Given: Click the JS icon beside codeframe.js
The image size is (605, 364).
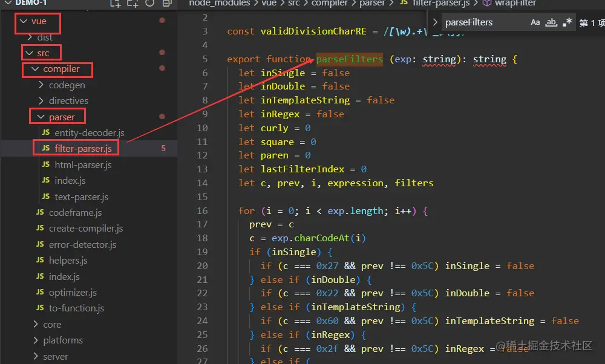Looking at the screenshot, I should (x=40, y=212).
